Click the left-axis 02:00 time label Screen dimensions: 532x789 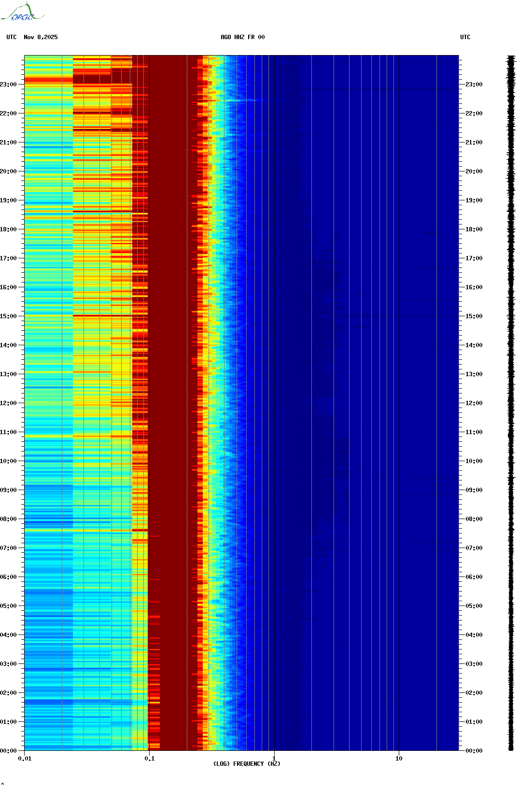tap(8, 693)
